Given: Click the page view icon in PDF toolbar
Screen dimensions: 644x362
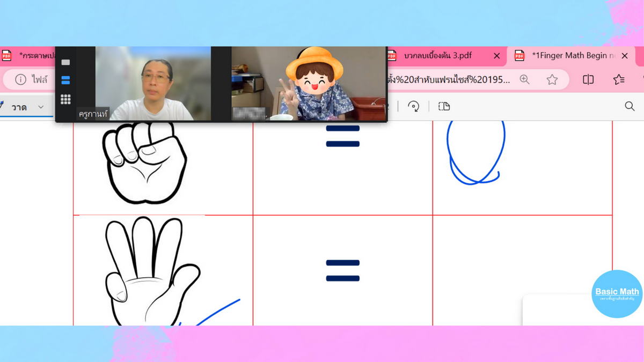Looking at the screenshot, I should 444,106.
